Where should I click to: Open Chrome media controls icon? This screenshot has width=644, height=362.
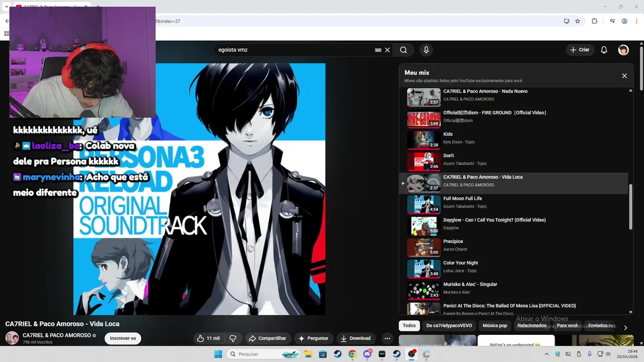(x=612, y=21)
